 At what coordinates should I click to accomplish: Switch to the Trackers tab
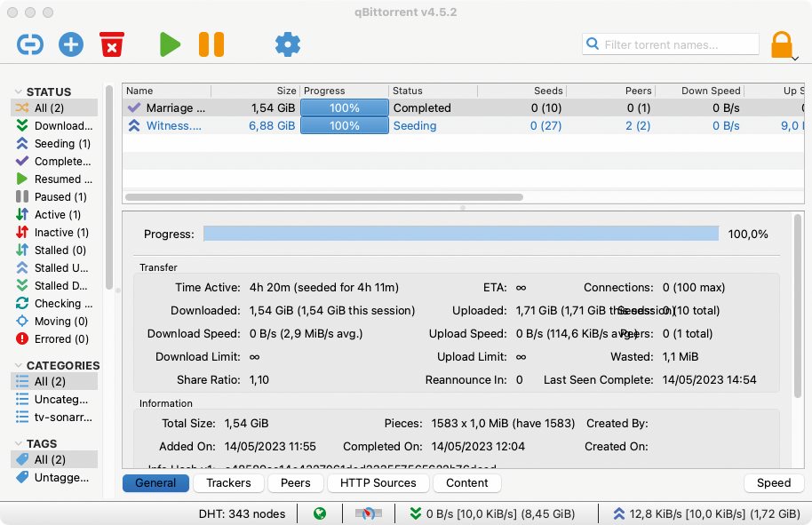pos(228,483)
